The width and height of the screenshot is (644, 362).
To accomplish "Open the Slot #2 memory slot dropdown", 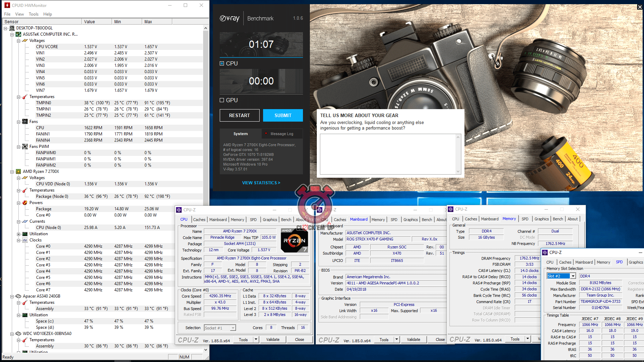I will [x=573, y=276].
